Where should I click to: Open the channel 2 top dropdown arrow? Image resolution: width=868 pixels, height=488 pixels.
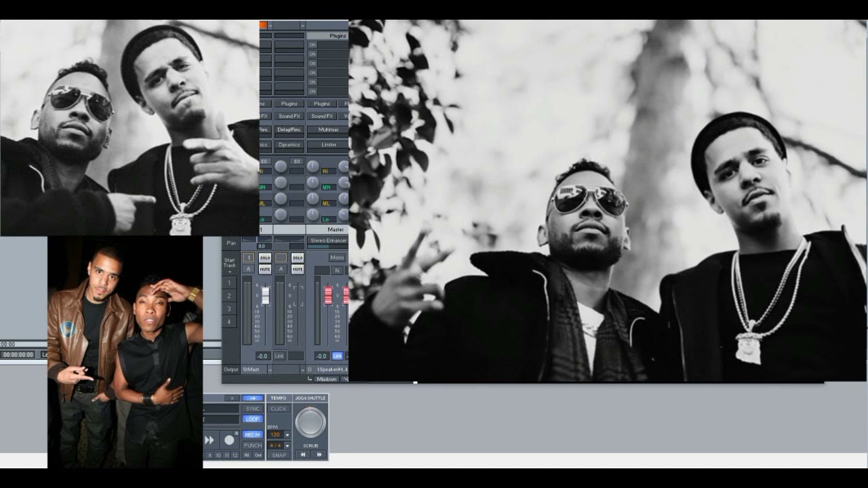point(302,25)
